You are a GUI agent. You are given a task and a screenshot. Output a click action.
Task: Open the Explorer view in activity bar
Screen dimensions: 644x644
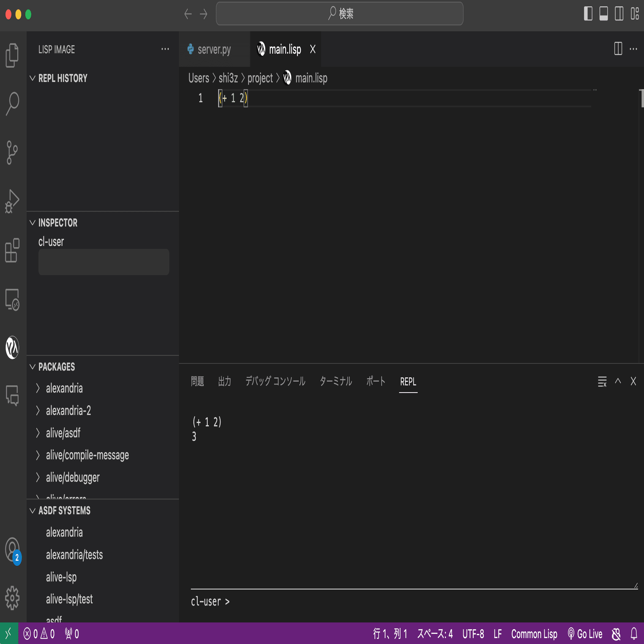coord(12,55)
